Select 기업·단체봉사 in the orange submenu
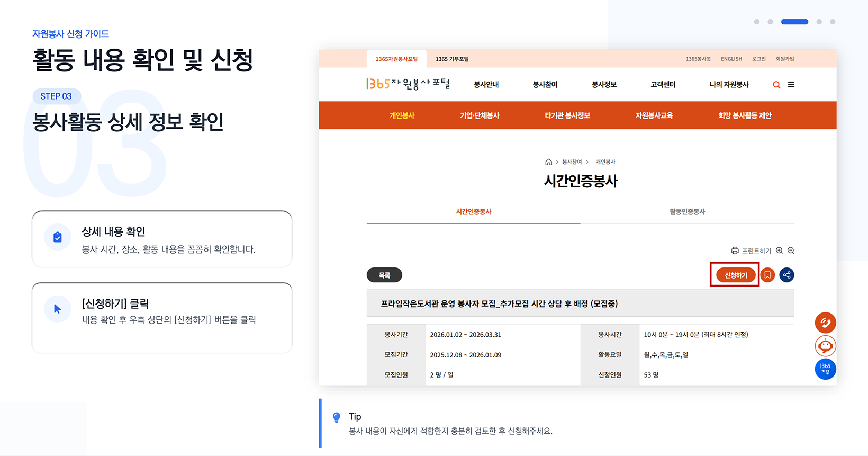 coord(480,115)
